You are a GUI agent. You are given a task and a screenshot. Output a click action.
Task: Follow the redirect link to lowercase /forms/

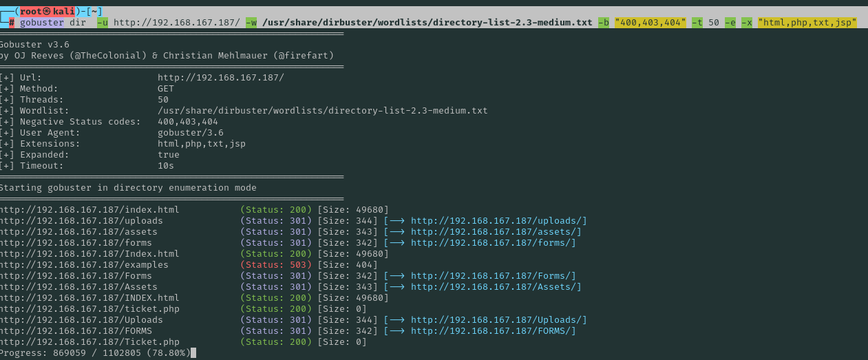[x=493, y=243]
